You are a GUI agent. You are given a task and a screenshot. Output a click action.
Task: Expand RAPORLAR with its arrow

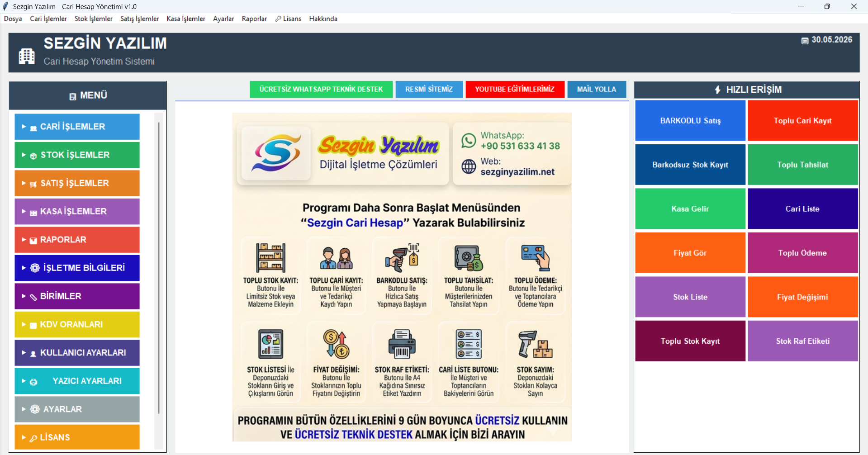pyautogui.click(x=24, y=240)
